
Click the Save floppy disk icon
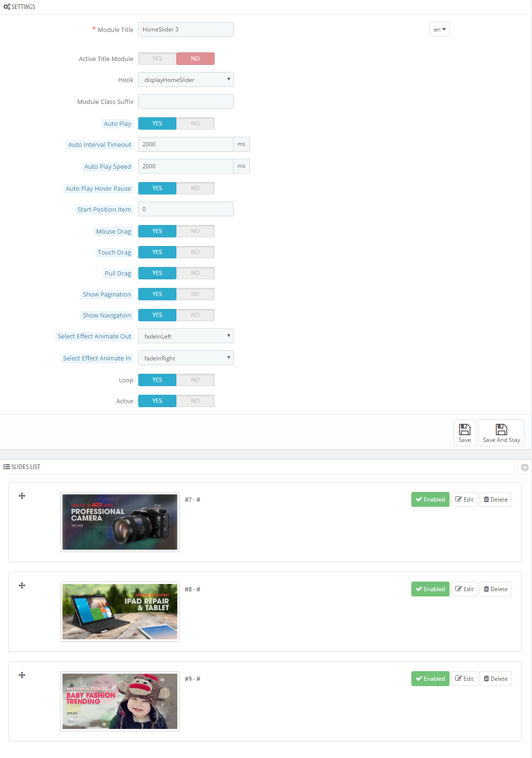coord(464,430)
